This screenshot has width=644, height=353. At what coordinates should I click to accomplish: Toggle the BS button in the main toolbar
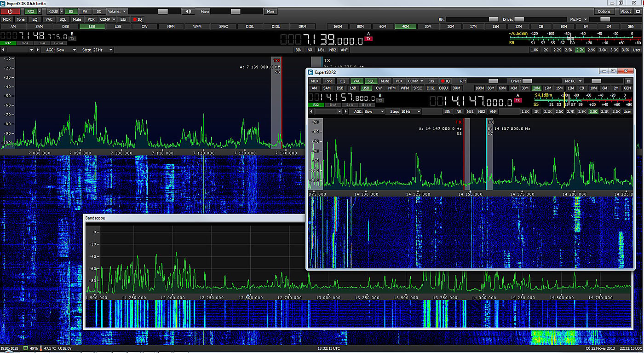[71, 11]
